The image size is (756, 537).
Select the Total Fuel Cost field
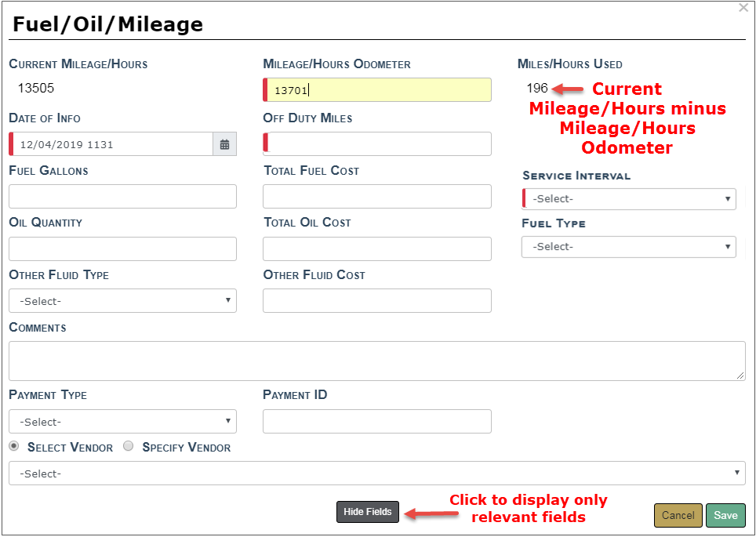[377, 197]
